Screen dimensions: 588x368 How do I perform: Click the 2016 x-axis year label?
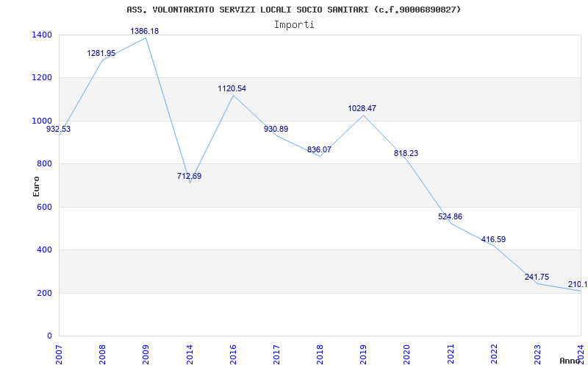pos(233,354)
